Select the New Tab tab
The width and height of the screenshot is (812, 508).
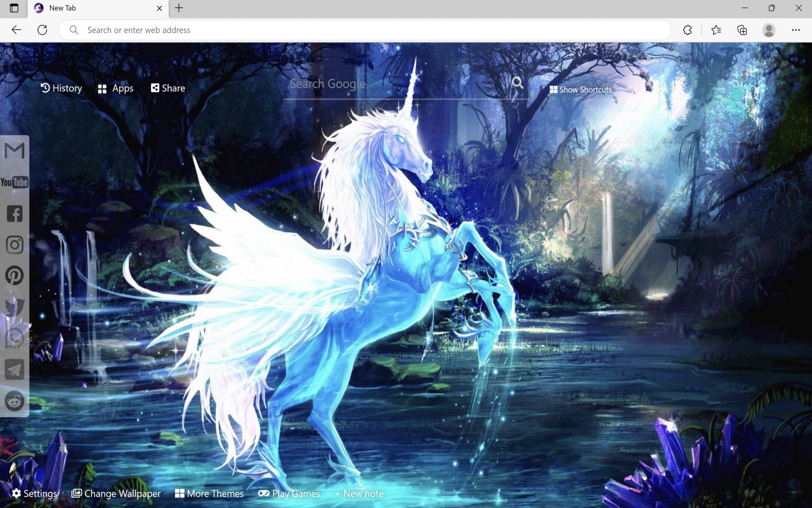[x=98, y=8]
